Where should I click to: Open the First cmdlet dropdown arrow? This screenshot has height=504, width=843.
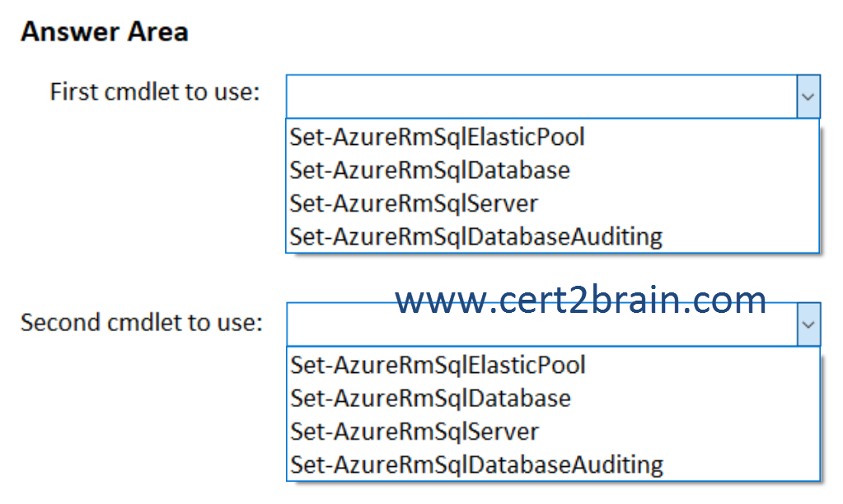pos(808,96)
